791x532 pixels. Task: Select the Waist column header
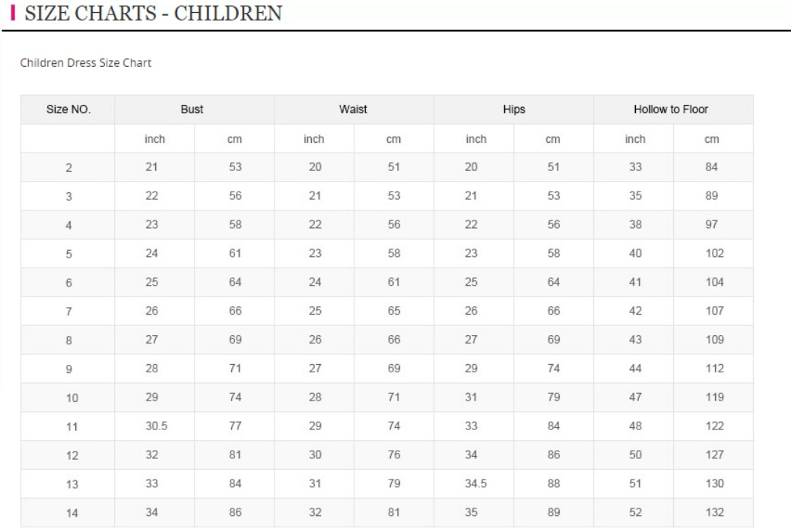[x=353, y=109]
